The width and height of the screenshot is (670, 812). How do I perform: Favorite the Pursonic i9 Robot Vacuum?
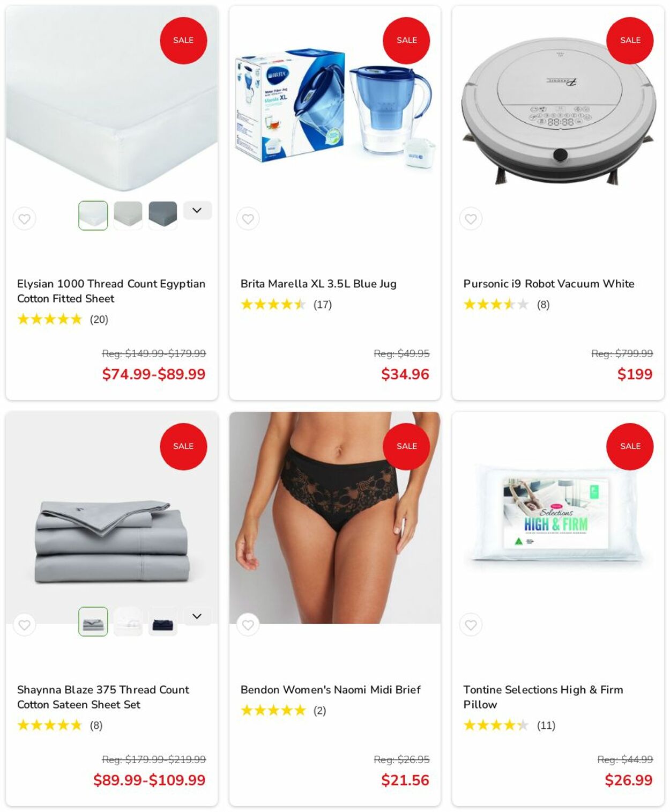click(471, 219)
